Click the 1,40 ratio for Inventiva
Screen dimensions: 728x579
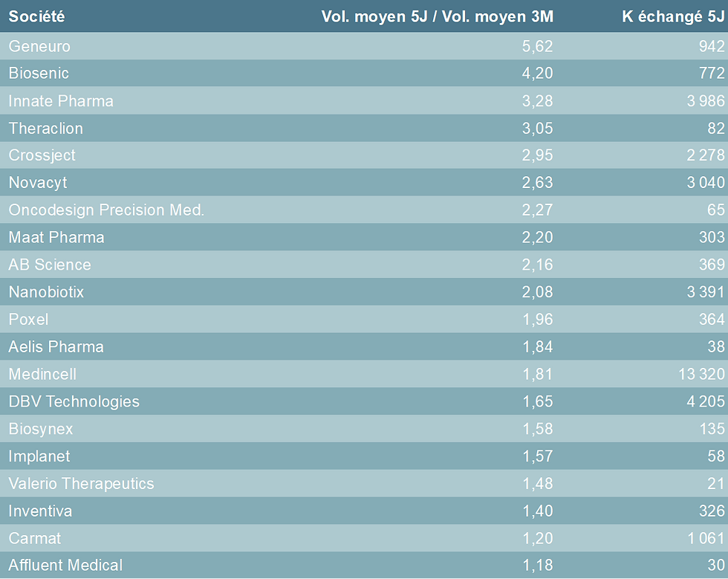[x=538, y=511]
